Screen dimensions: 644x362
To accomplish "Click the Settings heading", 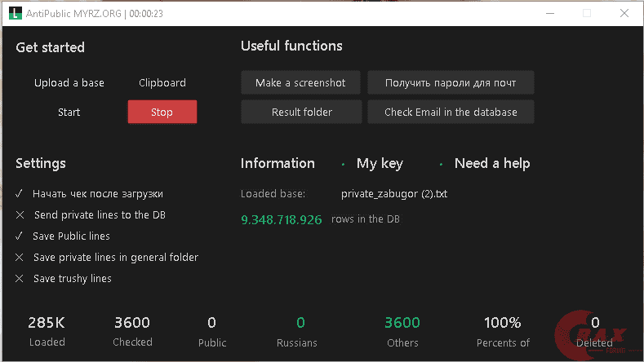I will 41,163.
